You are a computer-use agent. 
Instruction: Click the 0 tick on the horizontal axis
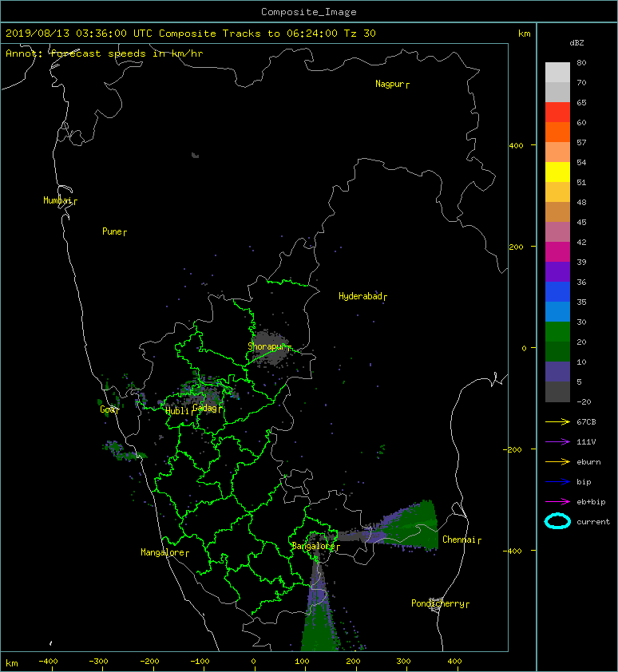tap(253, 662)
